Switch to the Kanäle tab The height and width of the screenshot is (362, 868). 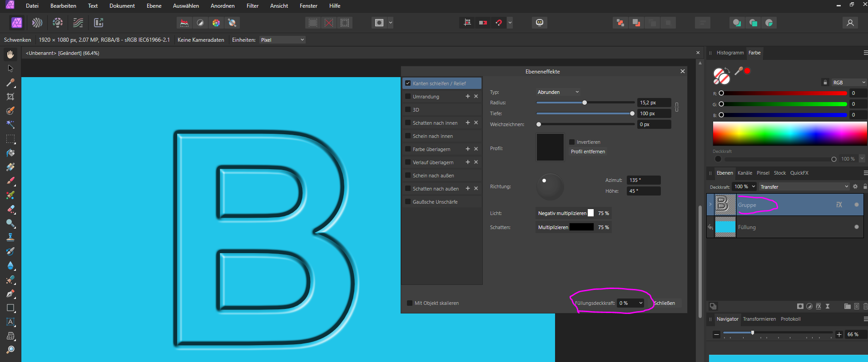pos(745,173)
